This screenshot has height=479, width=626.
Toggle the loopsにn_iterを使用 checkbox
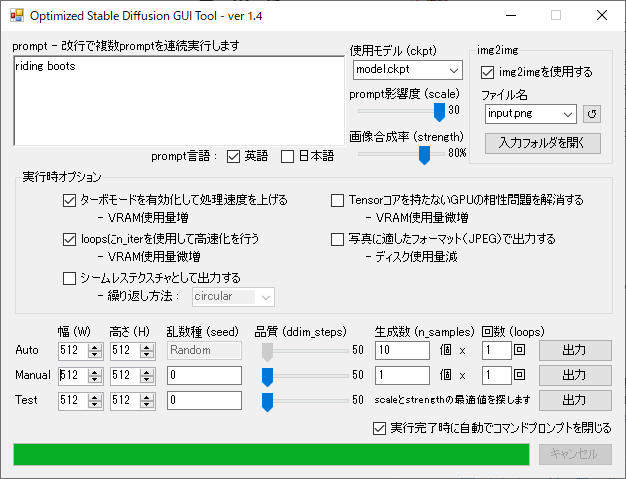click(69, 240)
